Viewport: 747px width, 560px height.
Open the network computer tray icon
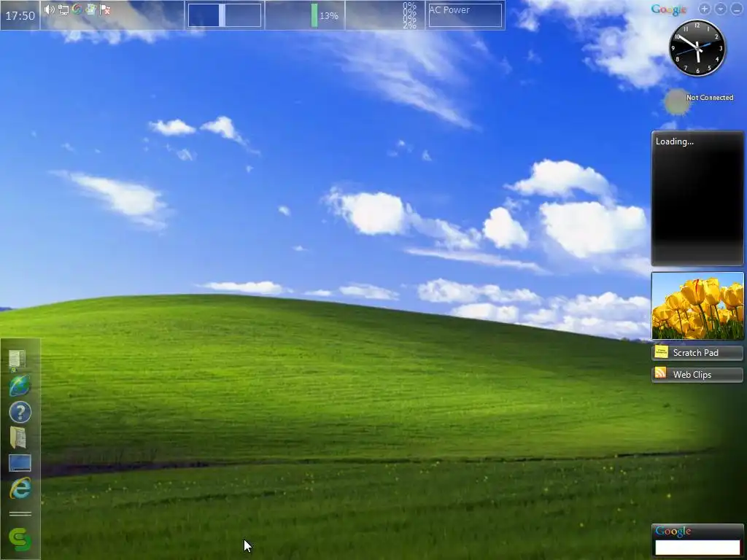pyautogui.click(x=63, y=9)
